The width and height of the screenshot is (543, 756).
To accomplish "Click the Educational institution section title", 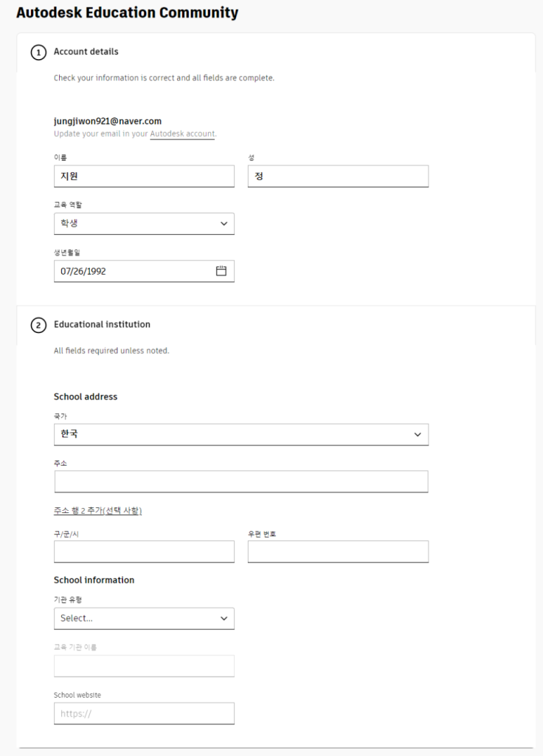I will [102, 324].
